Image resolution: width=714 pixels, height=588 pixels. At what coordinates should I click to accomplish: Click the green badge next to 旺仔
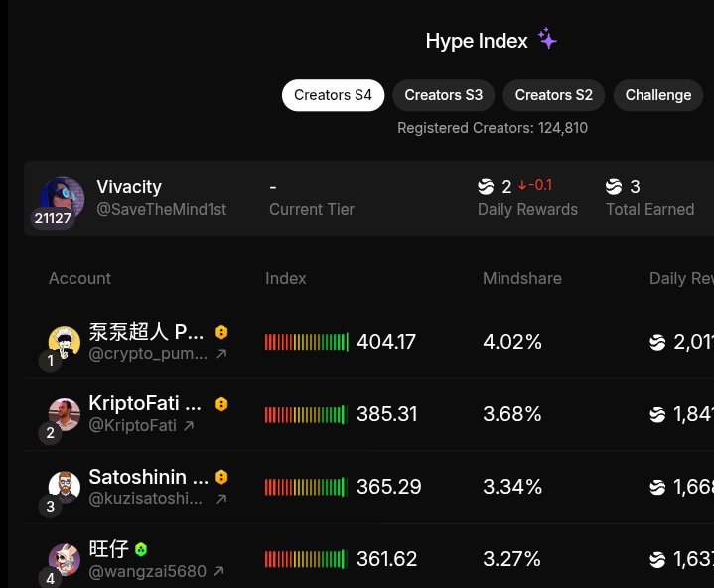[x=141, y=549]
